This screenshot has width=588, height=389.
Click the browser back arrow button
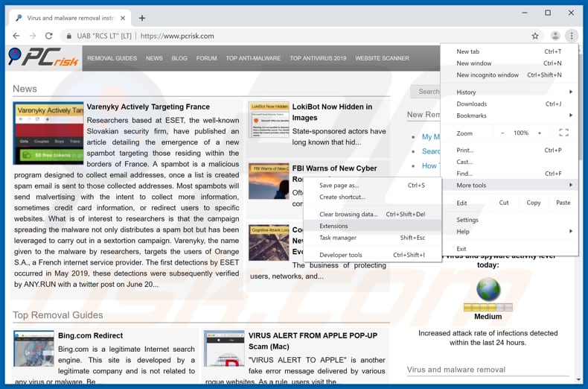pyautogui.click(x=16, y=36)
